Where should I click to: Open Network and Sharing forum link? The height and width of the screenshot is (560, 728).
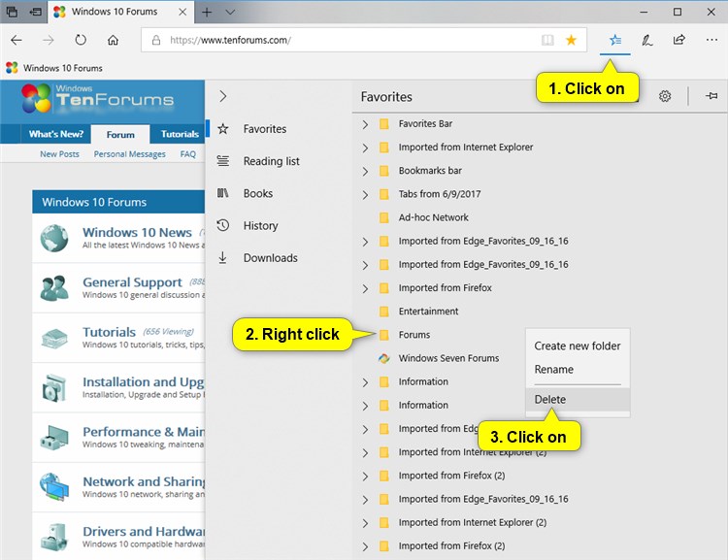(x=144, y=481)
